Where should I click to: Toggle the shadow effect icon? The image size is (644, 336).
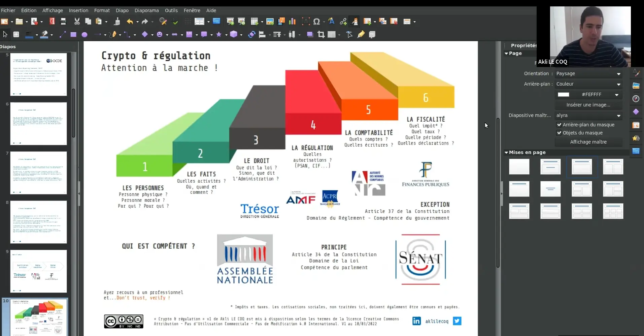coord(310,34)
